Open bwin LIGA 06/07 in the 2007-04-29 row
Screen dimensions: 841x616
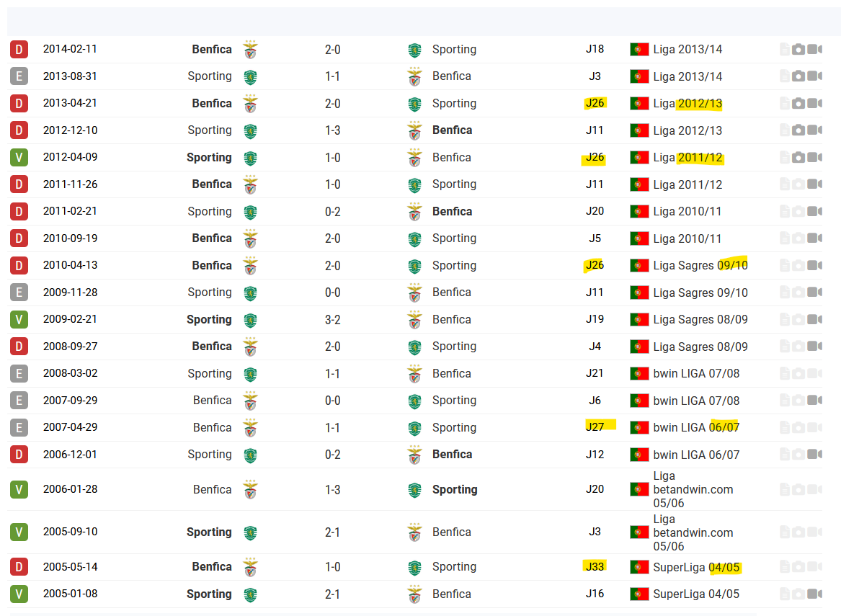point(696,428)
